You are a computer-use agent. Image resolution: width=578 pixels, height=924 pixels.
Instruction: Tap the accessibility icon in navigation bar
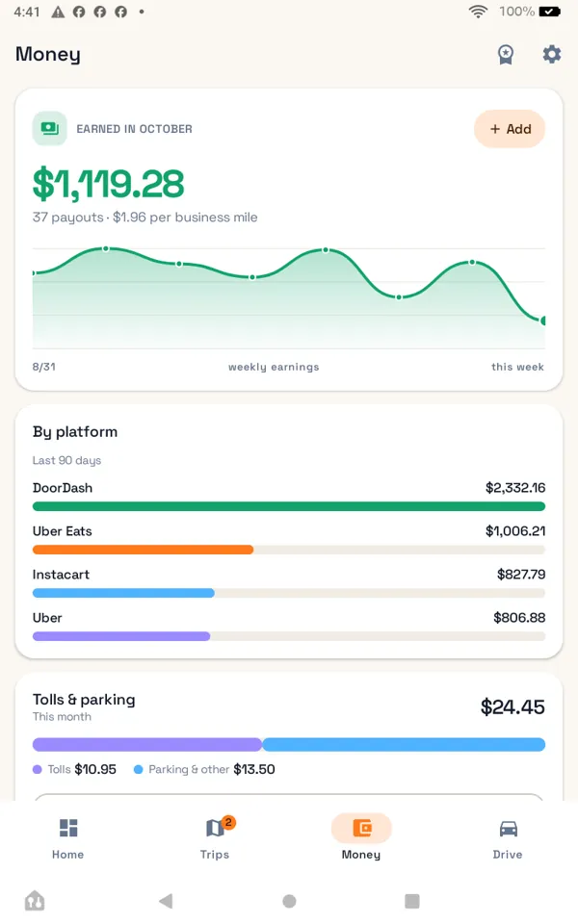point(35,901)
